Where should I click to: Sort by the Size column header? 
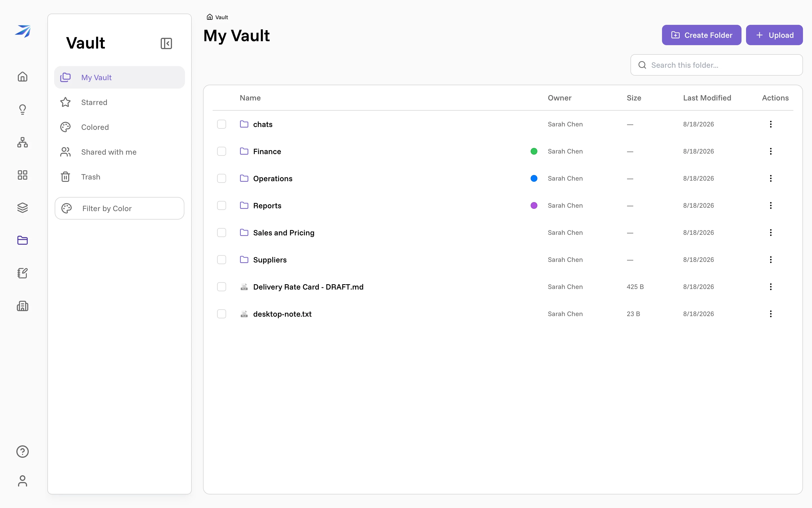tap(634, 98)
